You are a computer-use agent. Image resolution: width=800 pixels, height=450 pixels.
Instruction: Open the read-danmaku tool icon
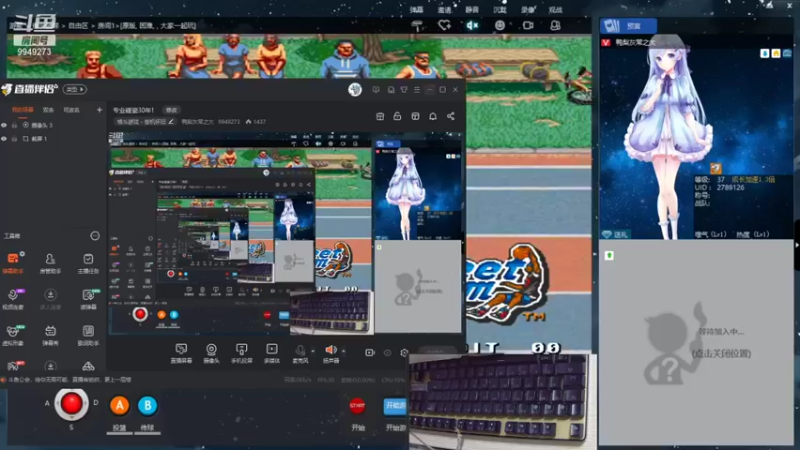88,298
